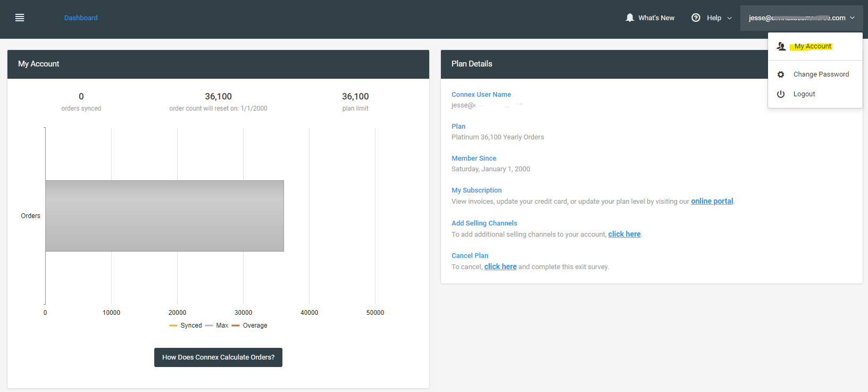
Task: Click 'Saturday, January 1, 2000' text
Action: coord(491,169)
